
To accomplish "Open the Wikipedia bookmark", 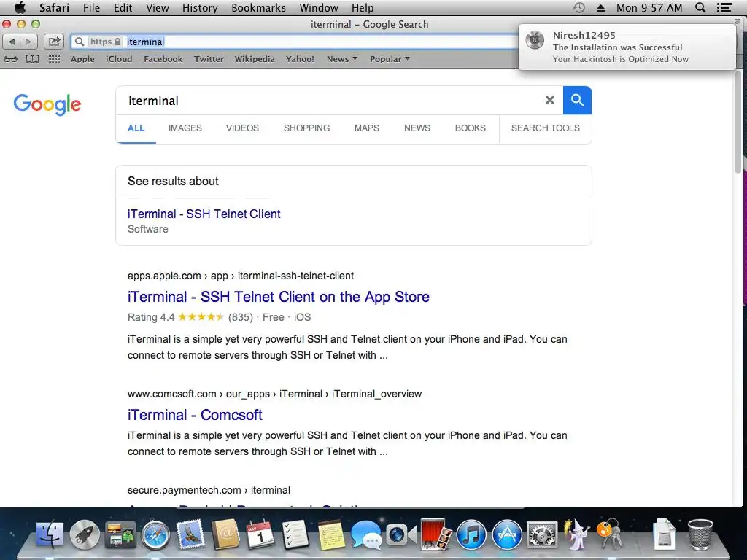I will [255, 59].
